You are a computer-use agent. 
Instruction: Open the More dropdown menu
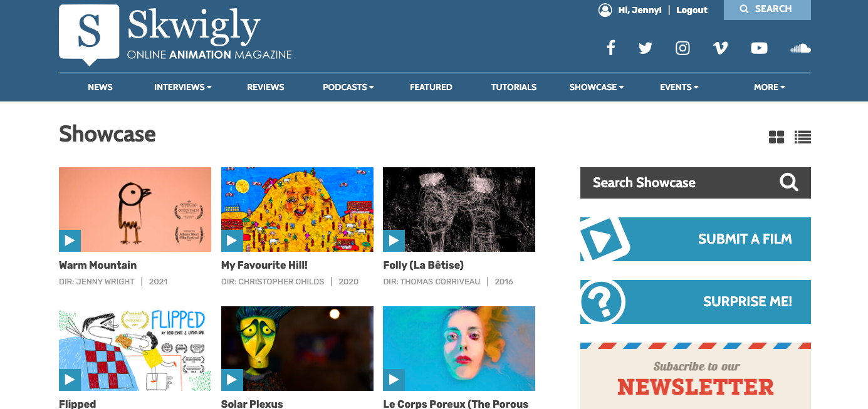click(x=770, y=87)
